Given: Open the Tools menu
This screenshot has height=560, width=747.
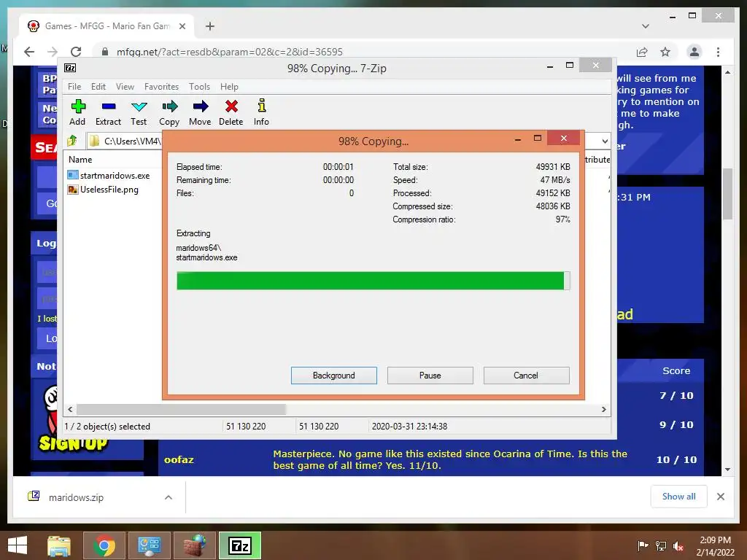Looking at the screenshot, I should (x=199, y=87).
